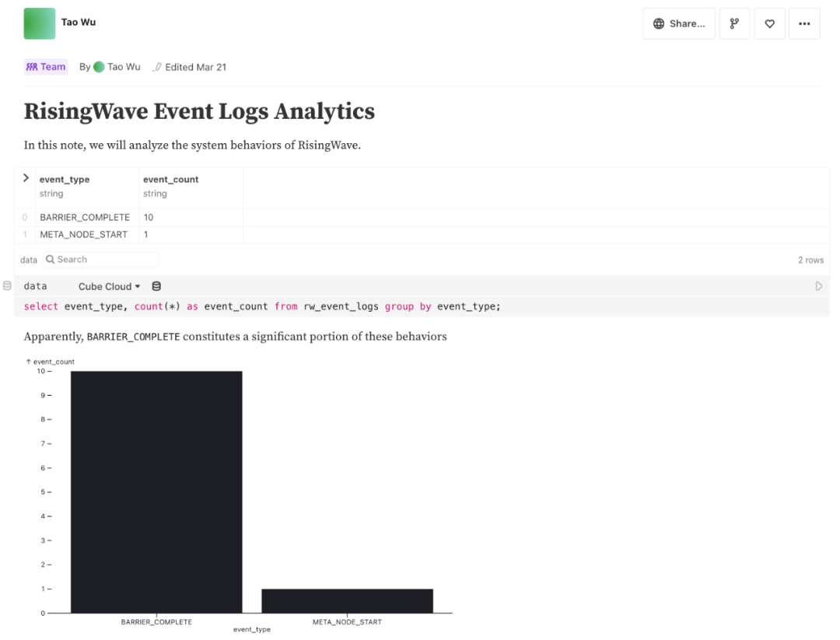The height and width of the screenshot is (640, 840).
Task: Click the green Tao Wu avatar
Action: [x=40, y=23]
